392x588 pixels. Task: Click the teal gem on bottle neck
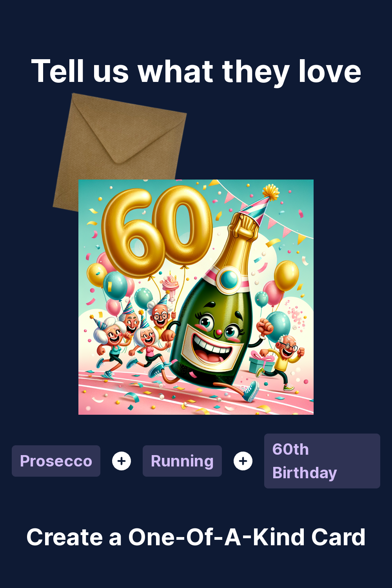click(x=229, y=279)
